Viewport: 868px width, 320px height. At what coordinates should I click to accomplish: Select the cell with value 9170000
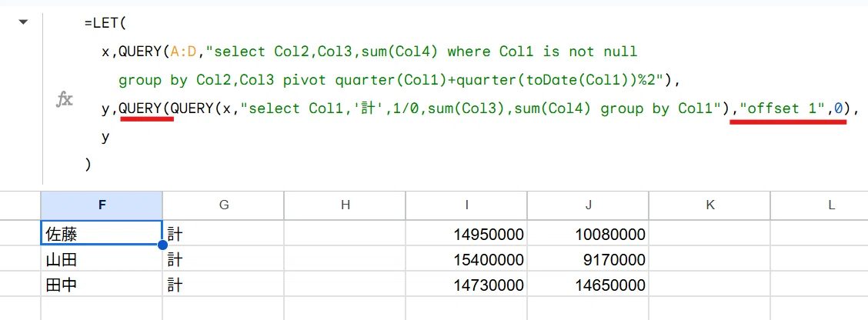pos(589,258)
